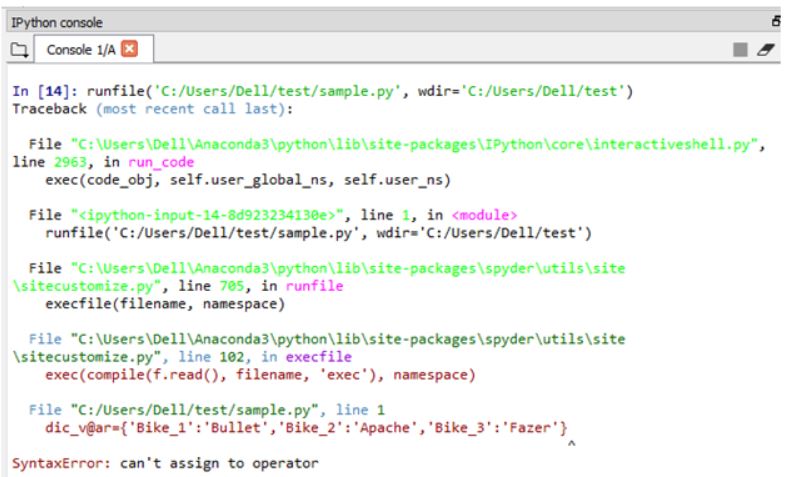787x477 pixels.
Task: Click the SyntaxError message line
Action: click(x=165, y=463)
